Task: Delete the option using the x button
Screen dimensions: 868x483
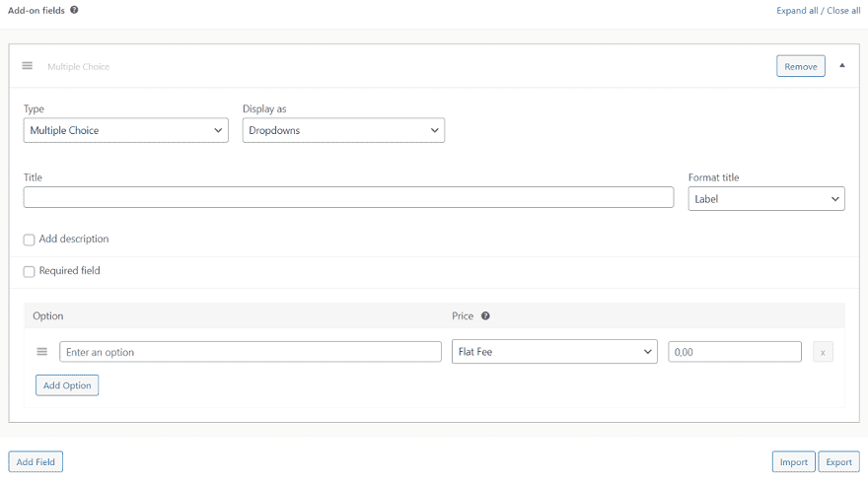Action: pyautogui.click(x=823, y=352)
